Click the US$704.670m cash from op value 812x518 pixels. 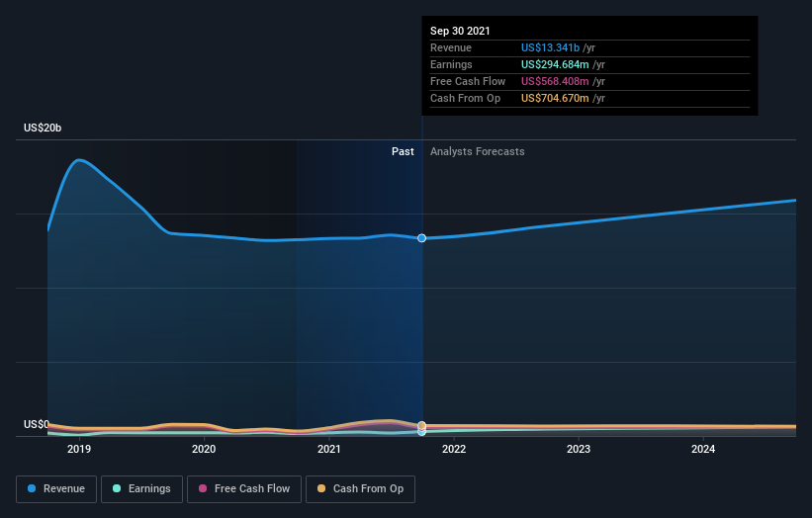point(555,98)
